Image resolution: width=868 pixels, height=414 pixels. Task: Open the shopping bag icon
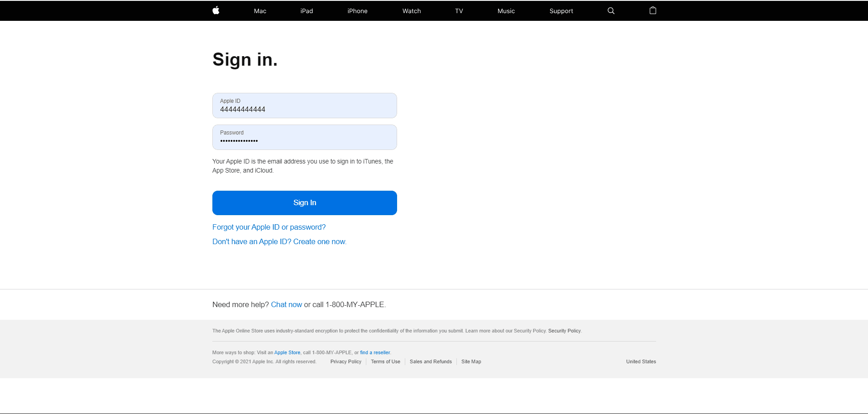[x=652, y=10]
